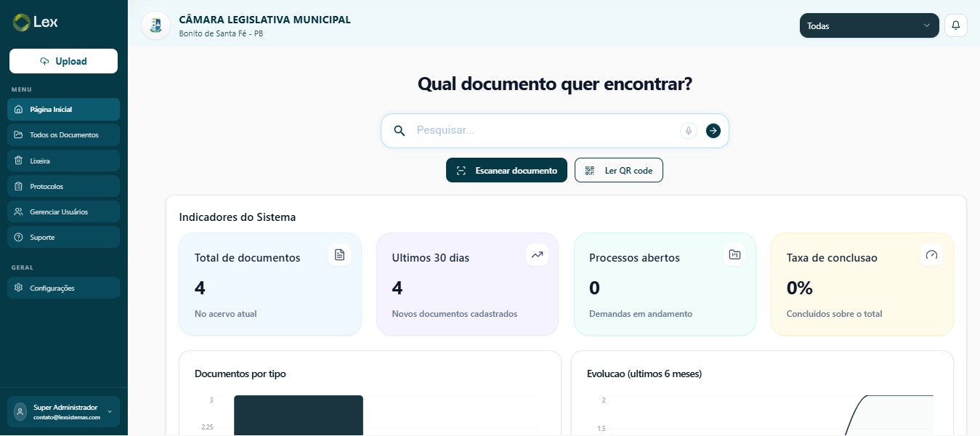Click the 0% completion value

(x=800, y=288)
